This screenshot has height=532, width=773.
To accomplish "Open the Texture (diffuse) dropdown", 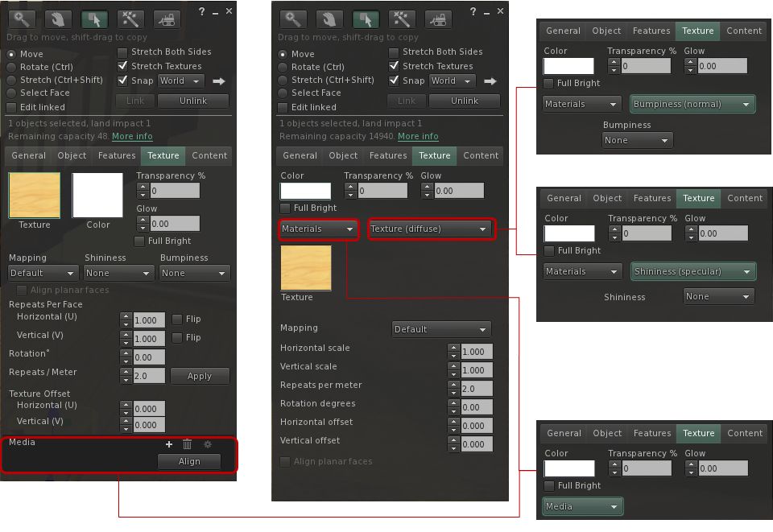I will coord(430,229).
